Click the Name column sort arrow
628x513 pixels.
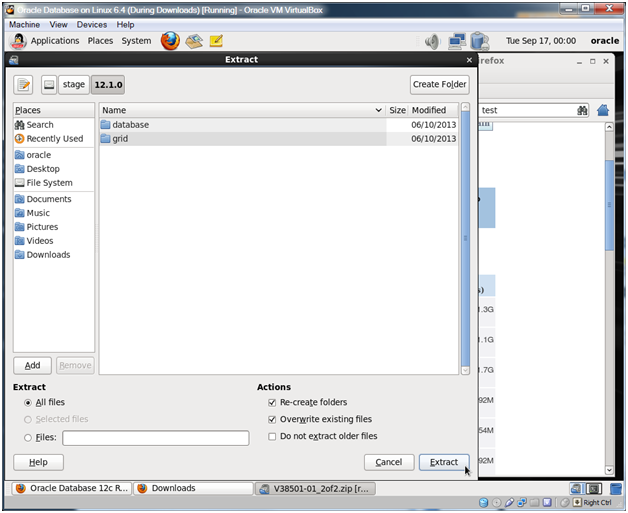click(378, 110)
